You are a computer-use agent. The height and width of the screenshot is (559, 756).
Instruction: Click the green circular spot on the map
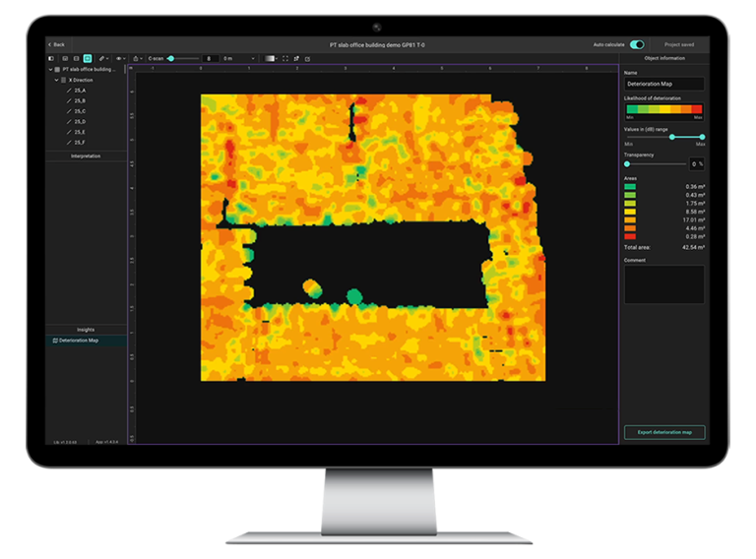[354, 296]
